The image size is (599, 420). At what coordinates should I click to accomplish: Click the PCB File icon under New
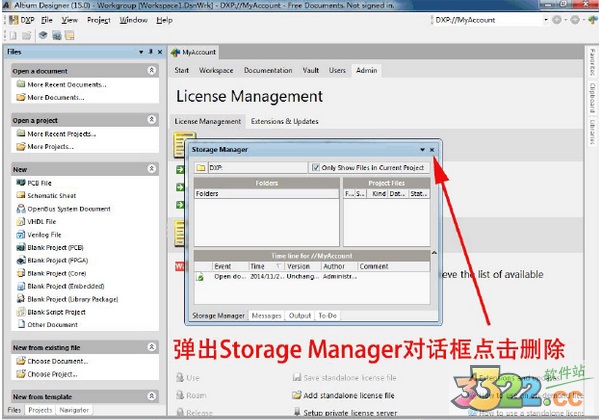(x=21, y=183)
